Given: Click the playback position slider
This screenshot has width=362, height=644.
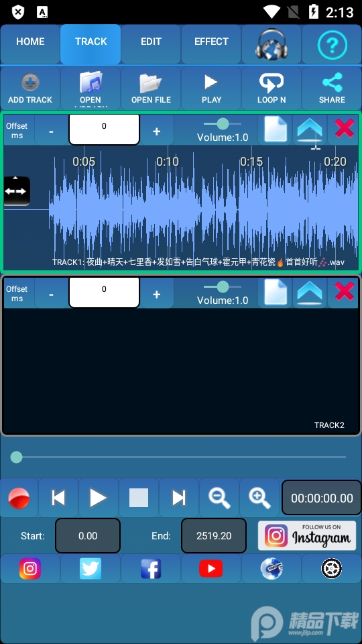Looking at the screenshot, I should (178, 457).
